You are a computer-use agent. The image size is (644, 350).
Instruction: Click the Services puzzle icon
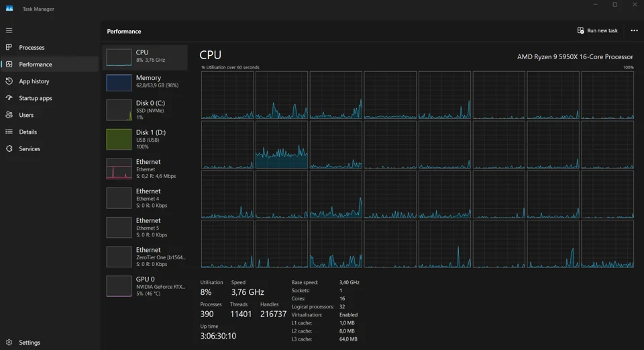pos(9,148)
